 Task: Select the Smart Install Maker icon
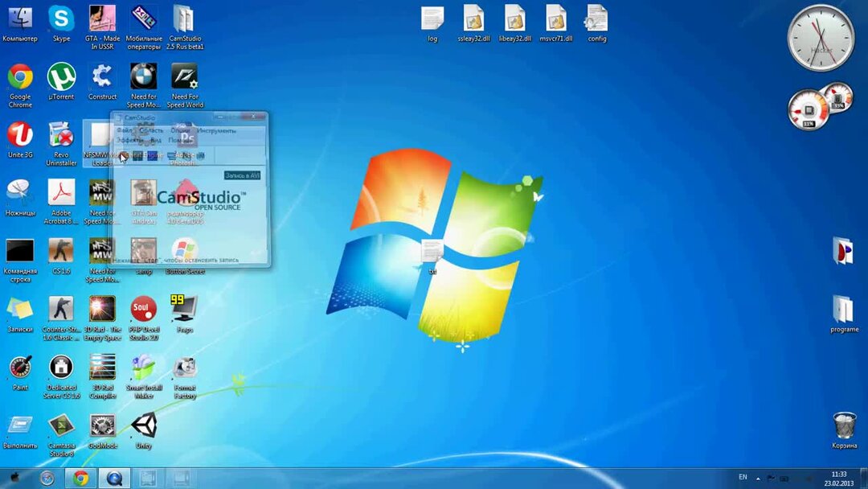[143, 376]
